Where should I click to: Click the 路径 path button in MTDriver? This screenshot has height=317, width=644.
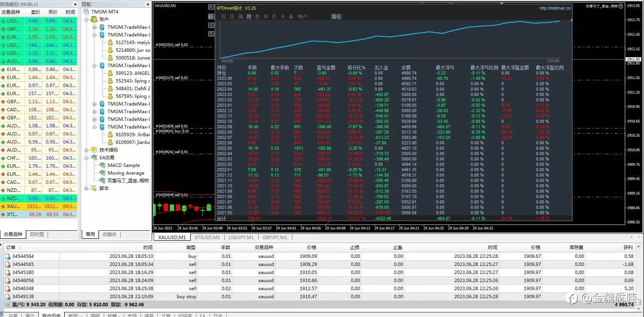pos(336,17)
